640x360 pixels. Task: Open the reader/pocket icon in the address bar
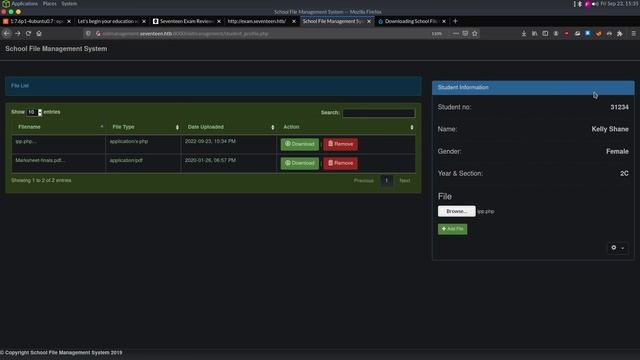pyautogui.click(x=465, y=33)
